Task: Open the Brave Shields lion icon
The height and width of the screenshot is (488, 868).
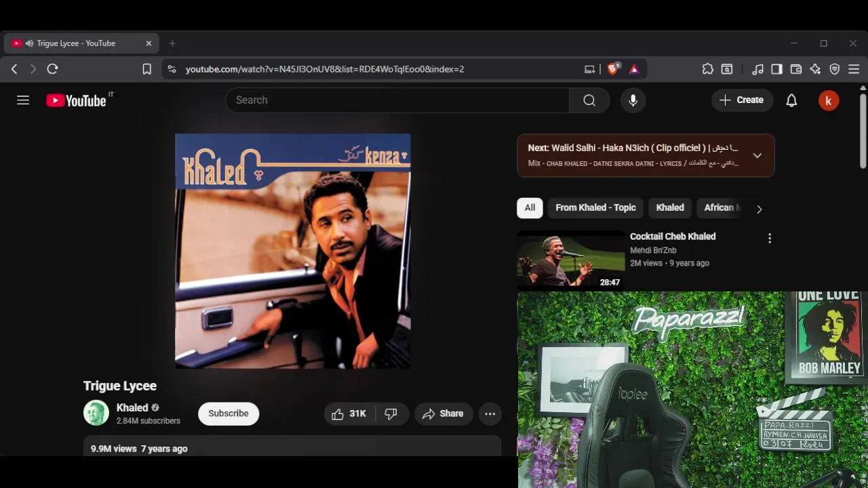Action: tap(613, 69)
